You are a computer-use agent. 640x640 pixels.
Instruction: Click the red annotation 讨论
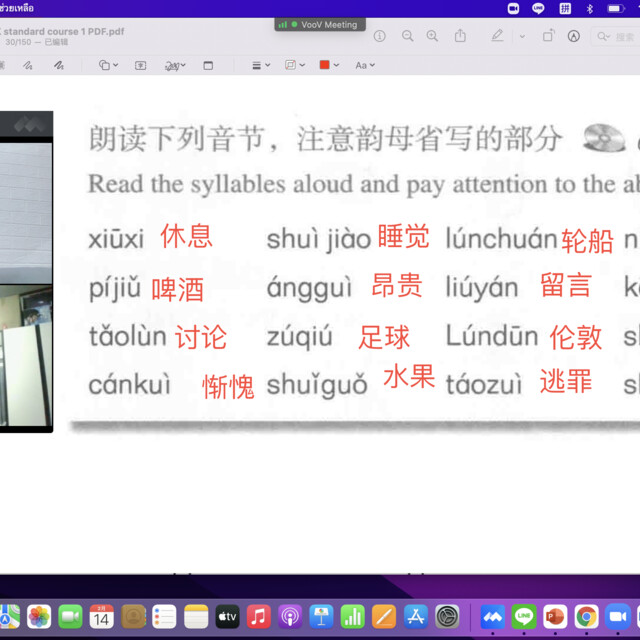click(x=201, y=337)
